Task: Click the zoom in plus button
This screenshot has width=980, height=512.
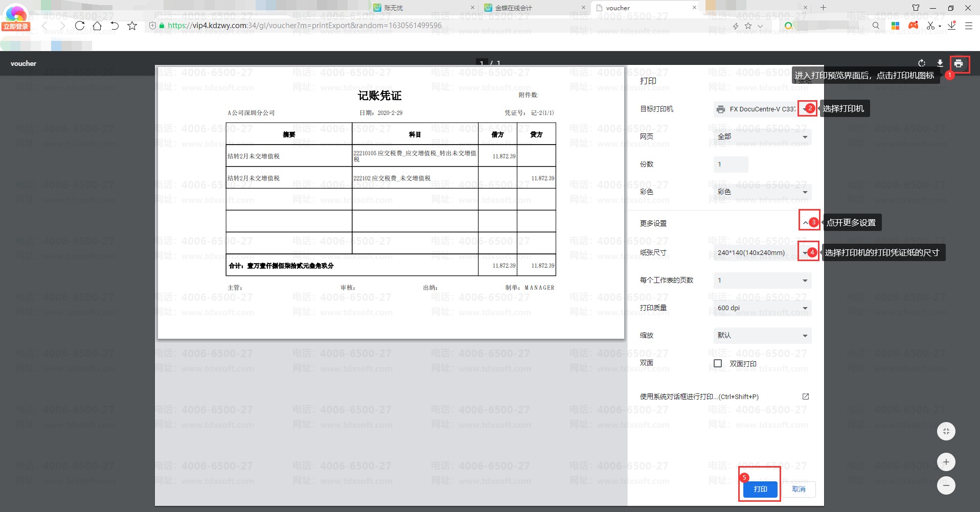Action: point(946,462)
